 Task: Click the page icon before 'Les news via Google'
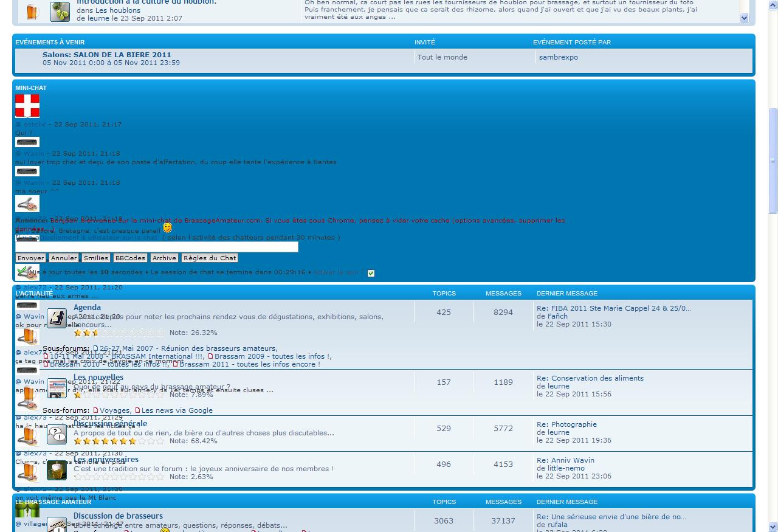tap(137, 410)
